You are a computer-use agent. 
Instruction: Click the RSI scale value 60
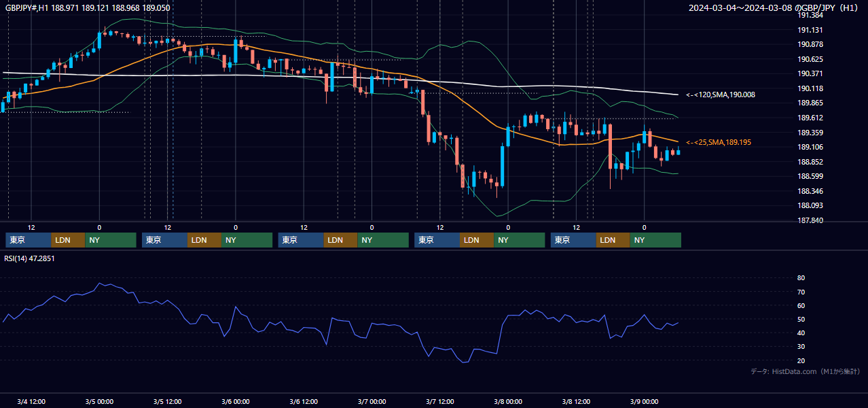[801, 305]
